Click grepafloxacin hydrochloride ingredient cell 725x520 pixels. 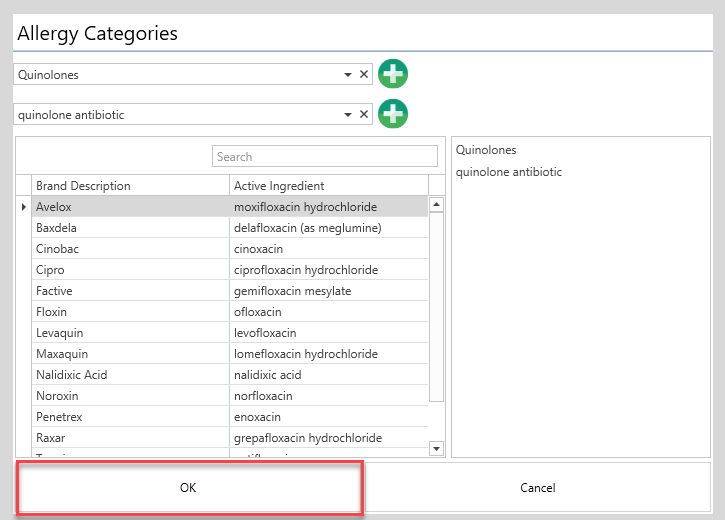coord(329,438)
